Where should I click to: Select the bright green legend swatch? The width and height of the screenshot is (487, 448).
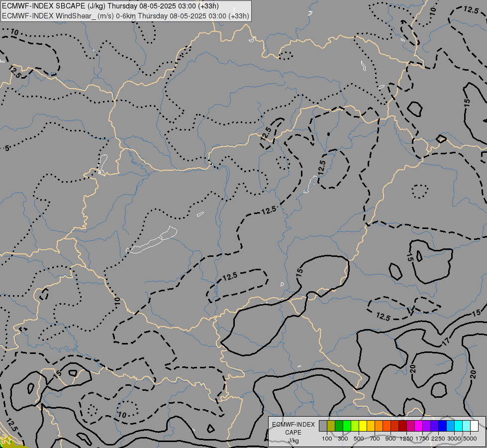click(347, 426)
